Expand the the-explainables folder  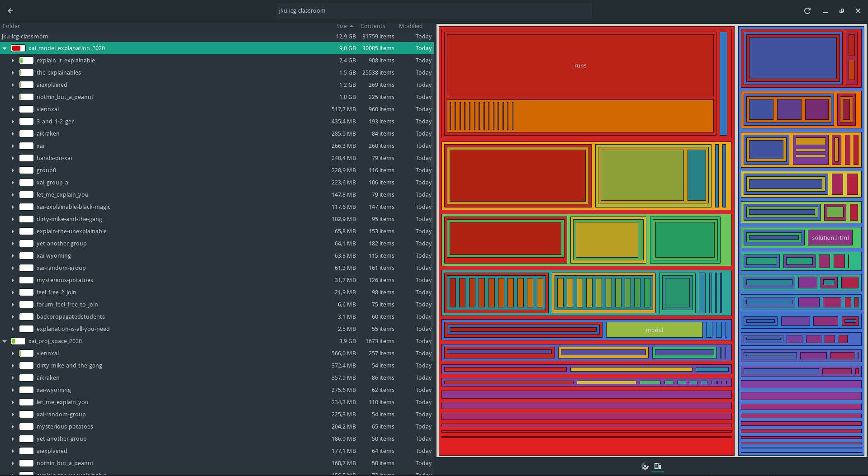(13, 73)
